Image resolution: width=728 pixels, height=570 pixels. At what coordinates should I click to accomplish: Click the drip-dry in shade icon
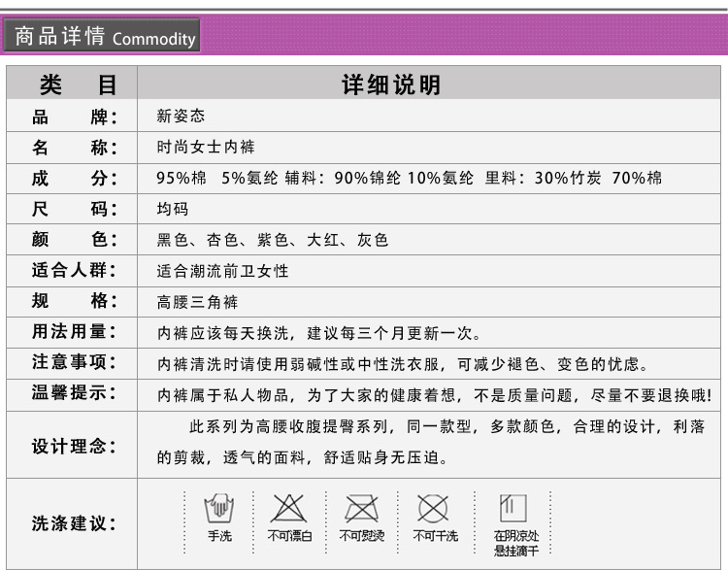513,508
